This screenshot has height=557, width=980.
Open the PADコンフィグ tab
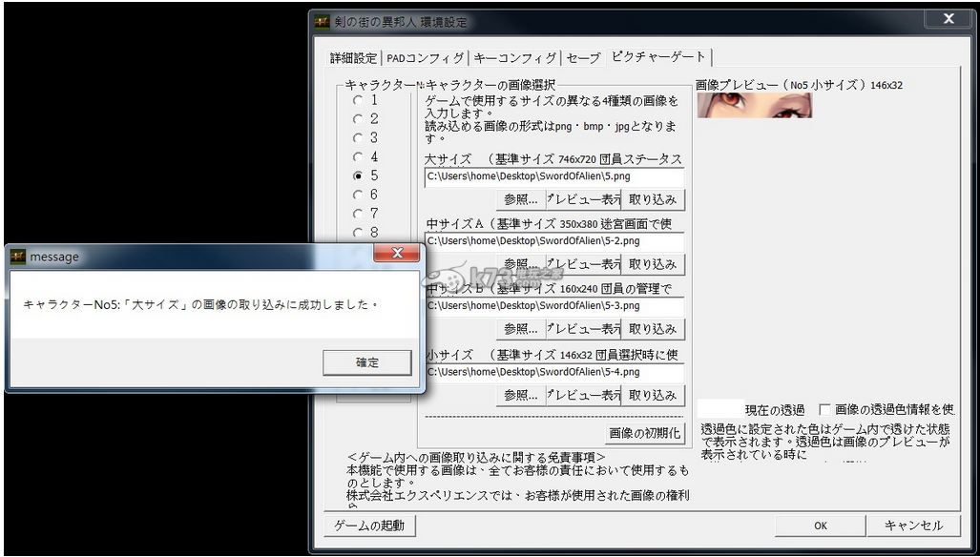click(x=425, y=58)
